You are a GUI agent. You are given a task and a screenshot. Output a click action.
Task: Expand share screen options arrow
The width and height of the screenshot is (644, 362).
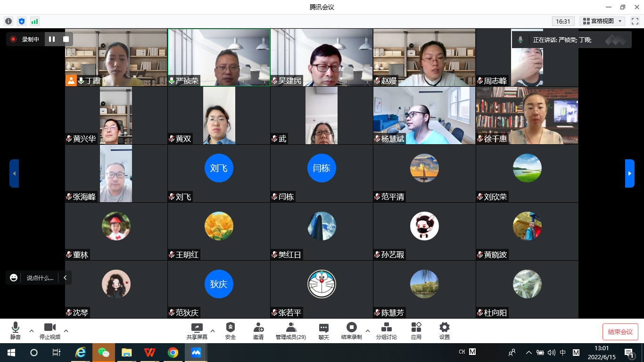pos(213,330)
